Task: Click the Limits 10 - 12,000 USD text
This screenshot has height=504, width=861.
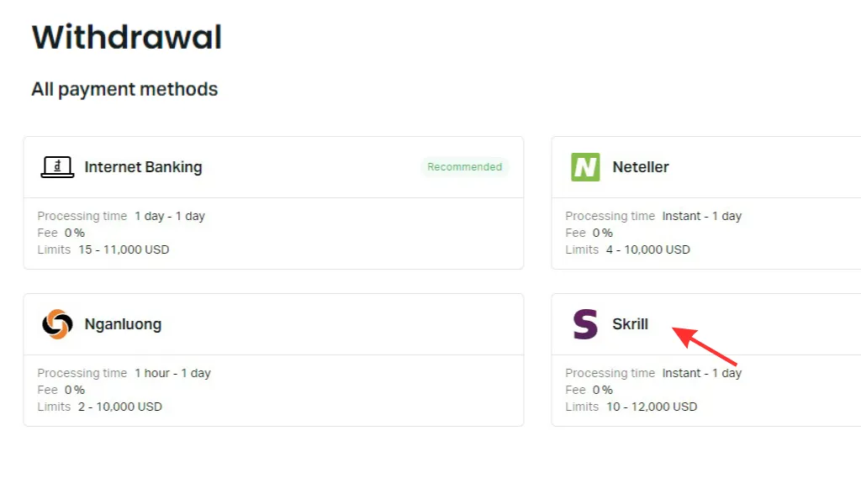Action: point(631,407)
